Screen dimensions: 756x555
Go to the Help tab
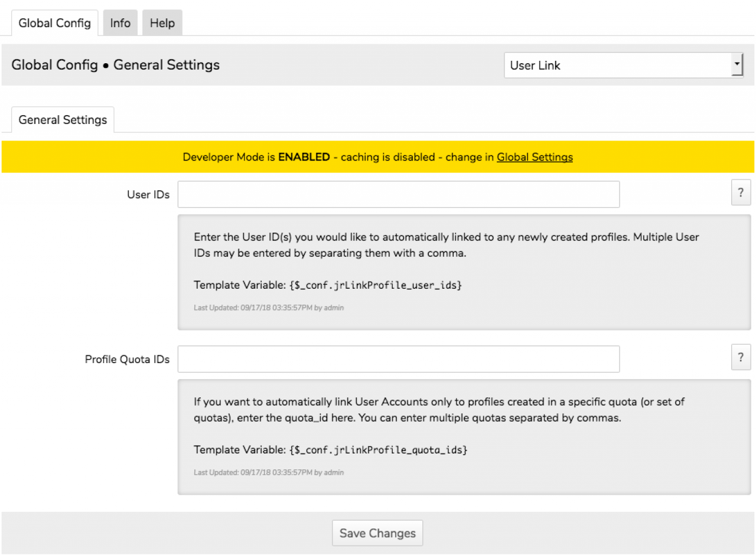click(x=162, y=23)
